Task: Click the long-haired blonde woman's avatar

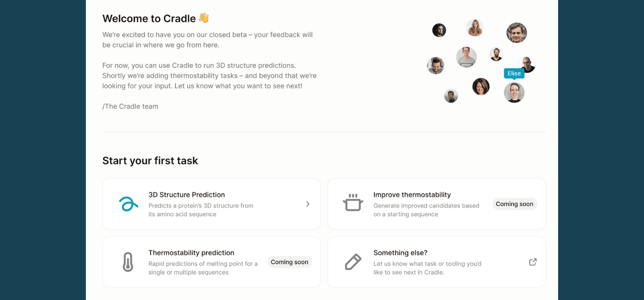Action: point(475,28)
